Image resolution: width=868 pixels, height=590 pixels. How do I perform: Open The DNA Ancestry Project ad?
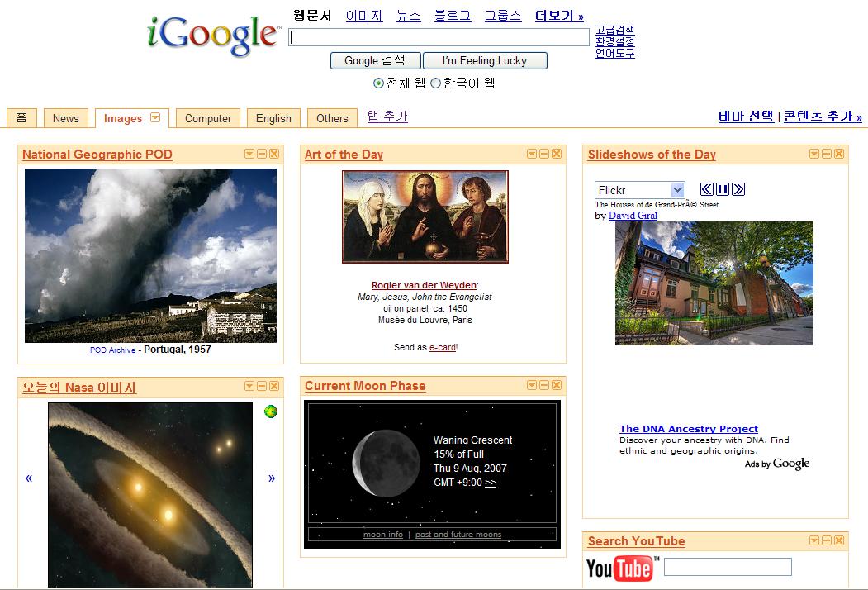coord(689,428)
